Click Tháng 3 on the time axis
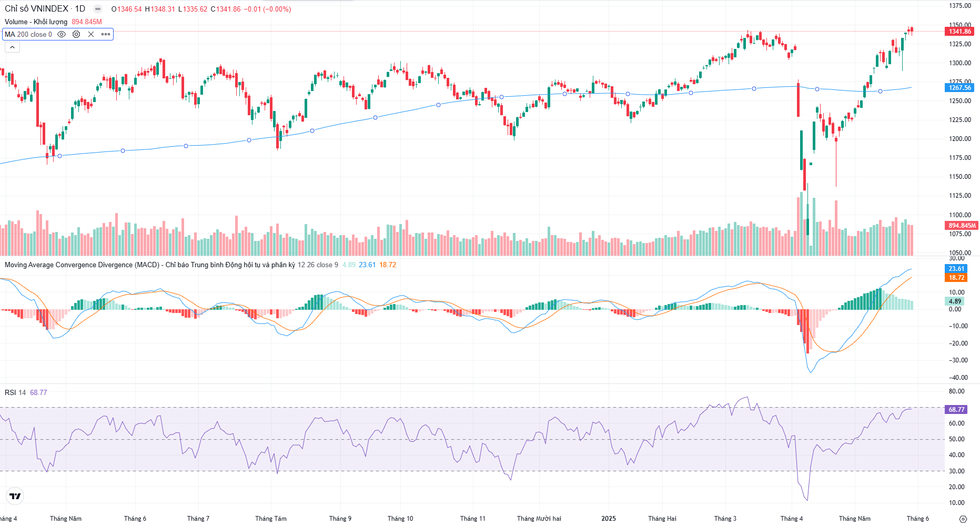 tap(725, 519)
